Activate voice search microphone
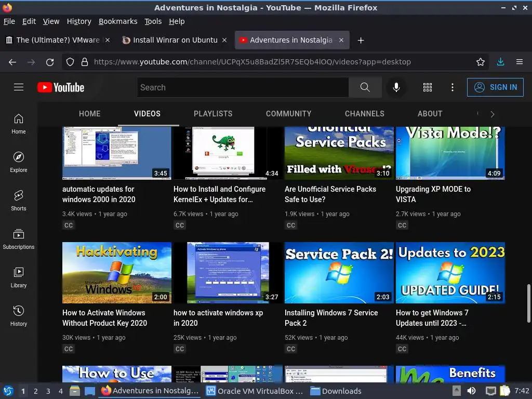This screenshot has width=532, height=399. pos(396,87)
